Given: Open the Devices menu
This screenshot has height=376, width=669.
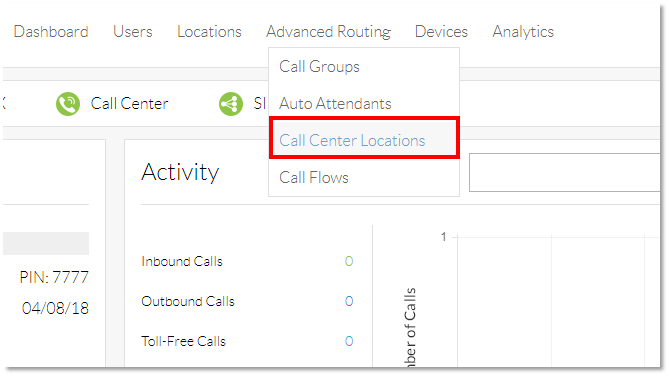Looking at the screenshot, I should (441, 32).
